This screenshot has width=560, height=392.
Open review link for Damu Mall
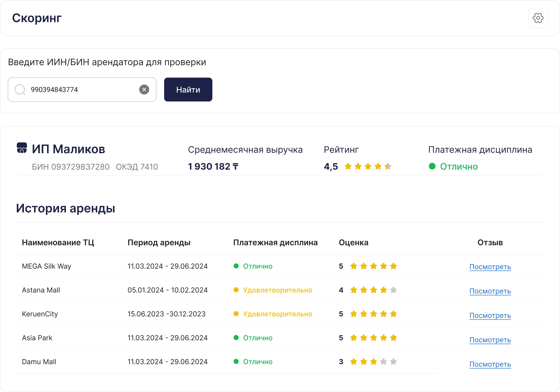[490, 364]
